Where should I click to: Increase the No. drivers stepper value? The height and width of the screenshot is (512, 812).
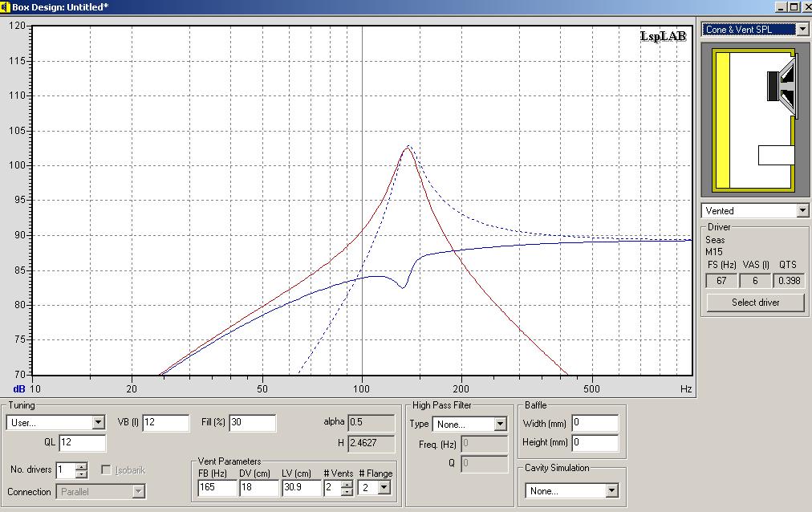(81, 466)
